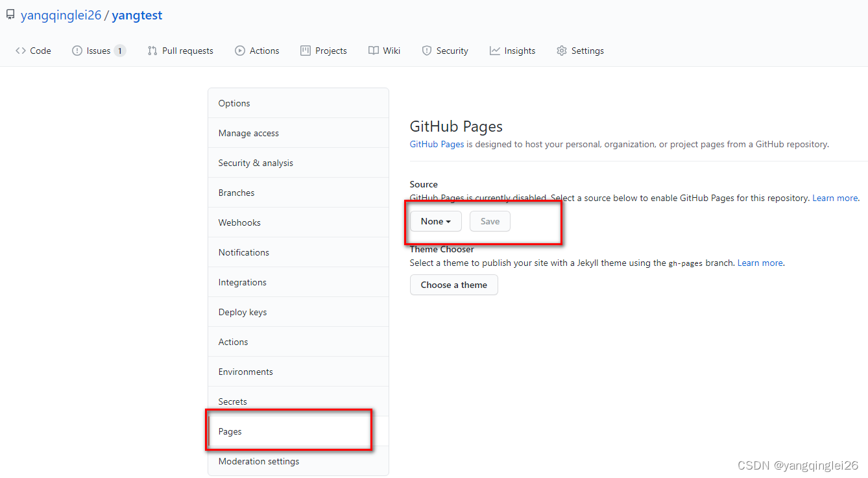Screen dimensions: 868x478
Task: Click the Wiki book icon
Action: 374,51
